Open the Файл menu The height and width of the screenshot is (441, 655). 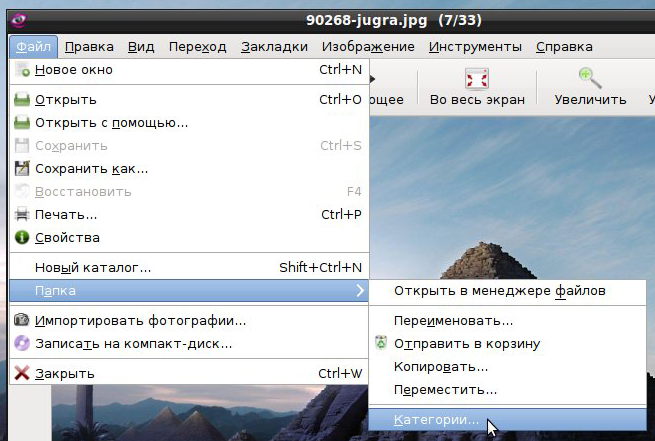pyautogui.click(x=33, y=47)
